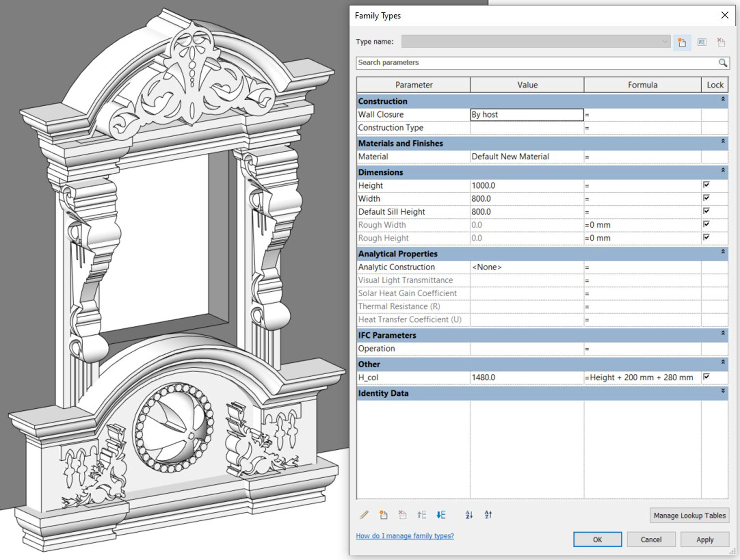Click the Edit Parameter pencil icon
740x560 pixels.
[364, 515]
